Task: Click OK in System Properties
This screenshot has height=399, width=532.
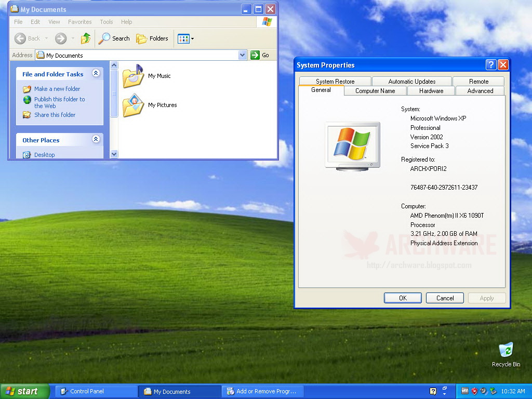Action: point(403,298)
